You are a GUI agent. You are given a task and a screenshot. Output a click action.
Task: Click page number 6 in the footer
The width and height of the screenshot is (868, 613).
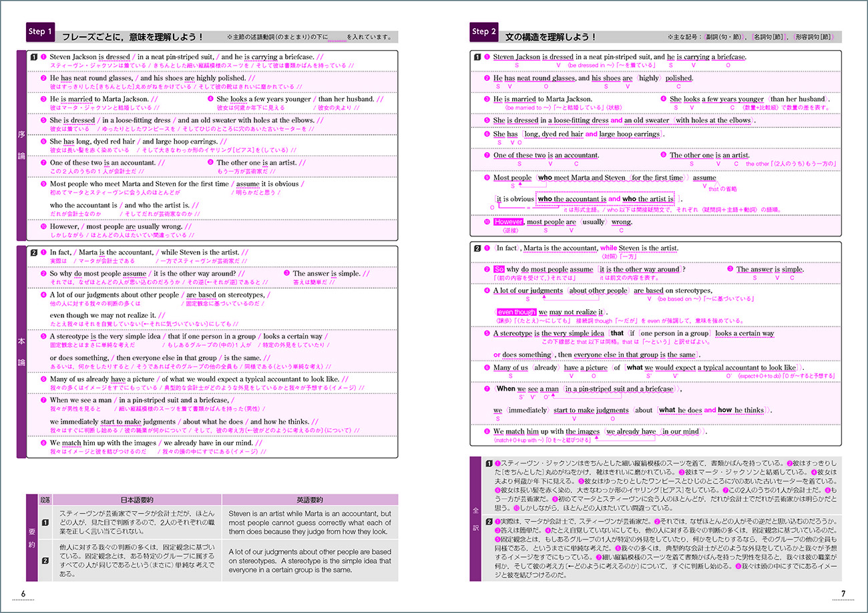tap(23, 594)
